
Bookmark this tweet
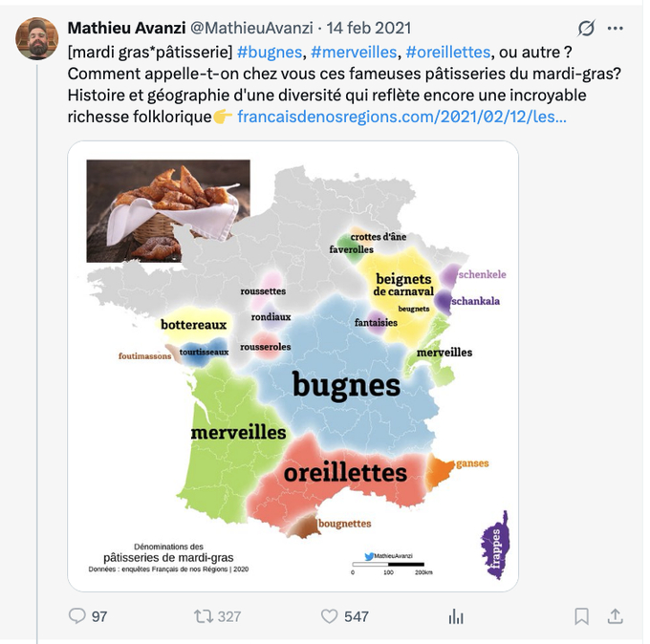coord(581,616)
